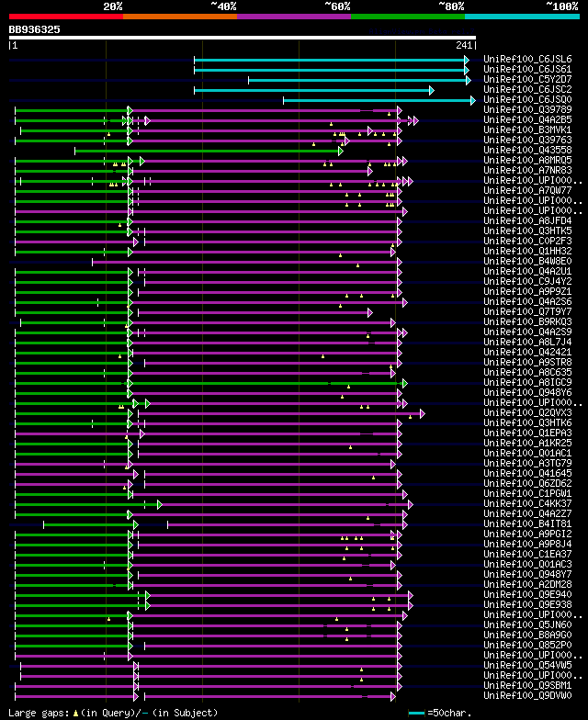Select the UniRef100_Q4A2S9 label
The height and width of the screenshot is (720, 588).
point(527,332)
